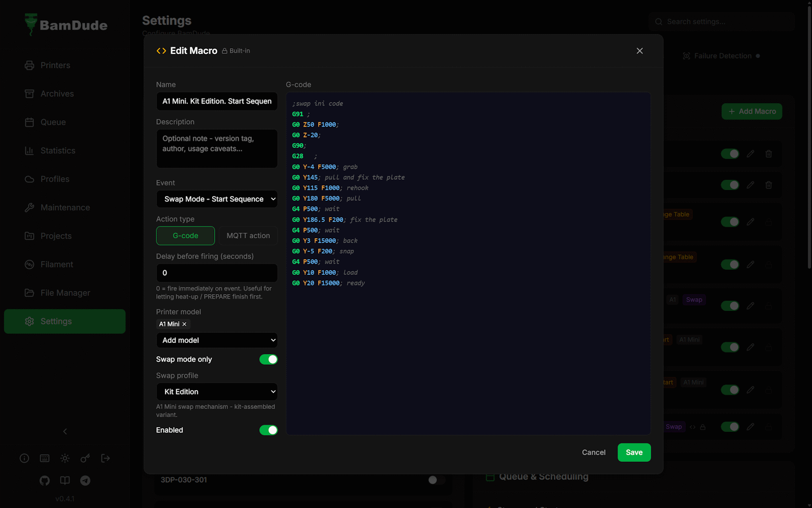Image resolution: width=812 pixels, height=508 pixels.
Task: Click the Search settings box
Action: [721, 22]
